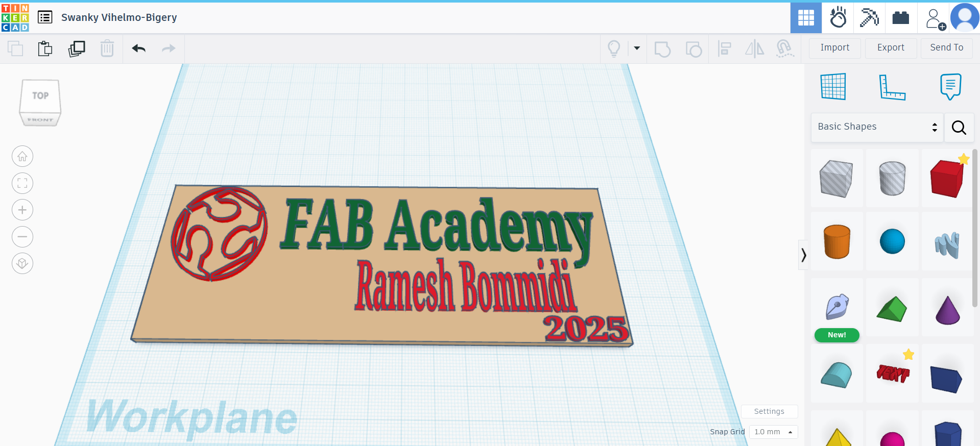Pick the striped Cylinder hole shape
This screenshot has height=446, width=980.
tap(892, 178)
